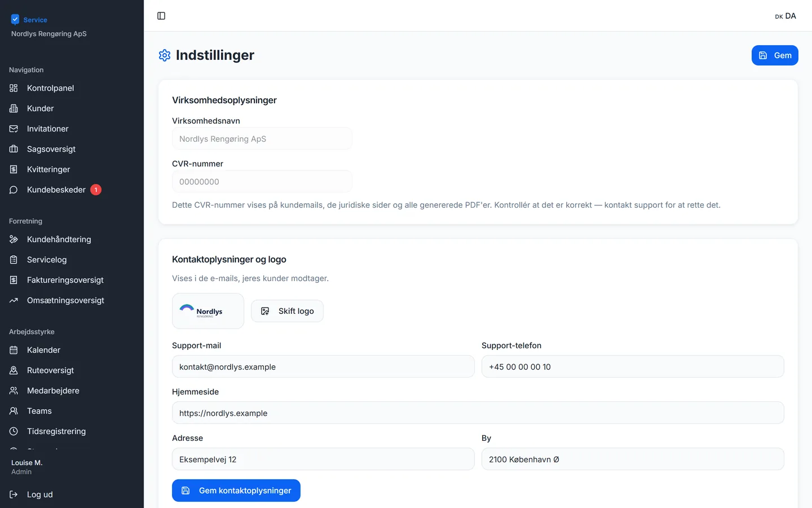The width and height of the screenshot is (812, 508).
Task: Click the CVR-nummer field
Action: click(262, 181)
